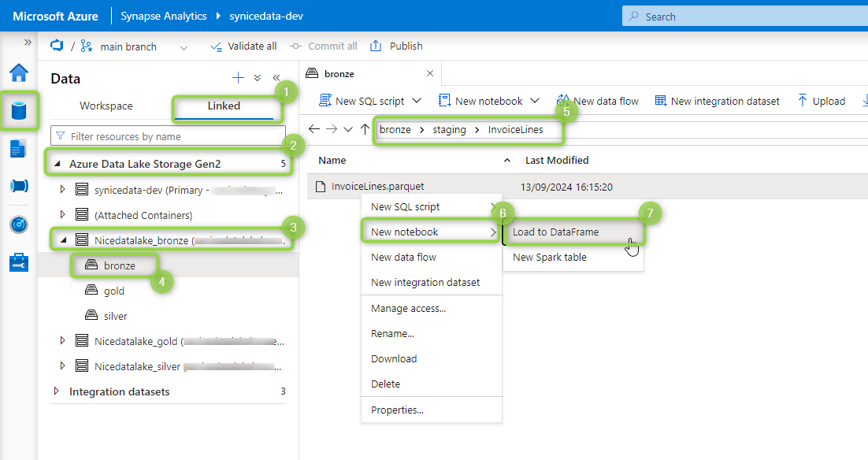Expand the synicedata-dev Primary storage node

62,189
